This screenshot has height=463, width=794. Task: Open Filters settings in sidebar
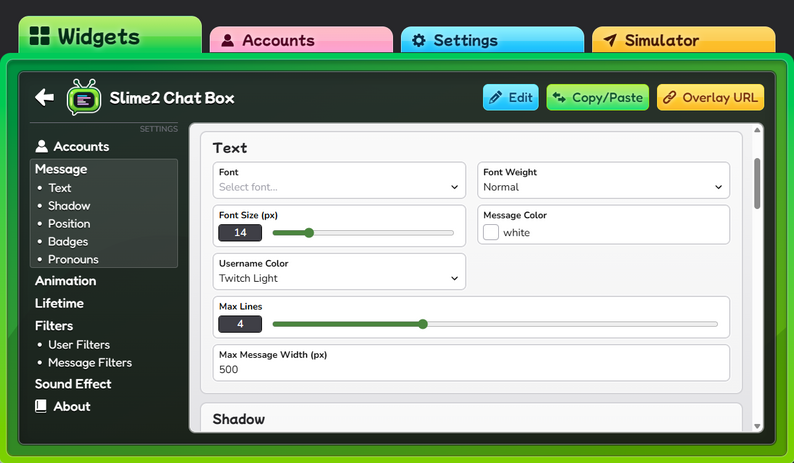[54, 325]
